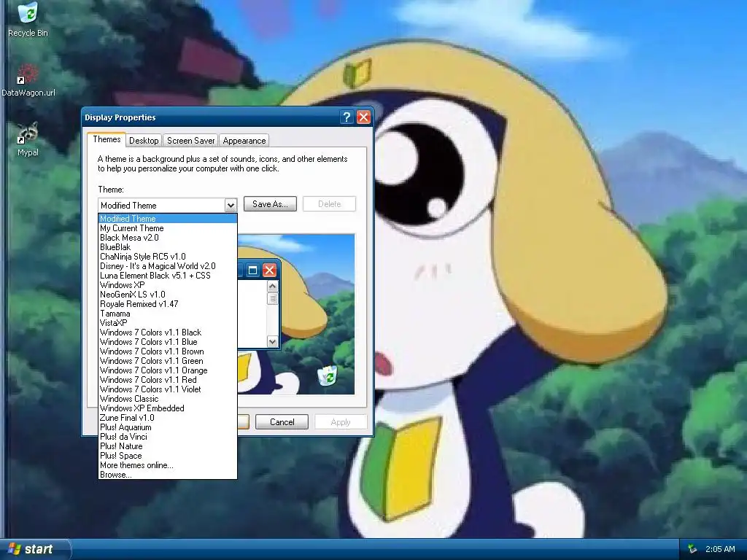Click the system tray icon next to the clock

(x=692, y=549)
